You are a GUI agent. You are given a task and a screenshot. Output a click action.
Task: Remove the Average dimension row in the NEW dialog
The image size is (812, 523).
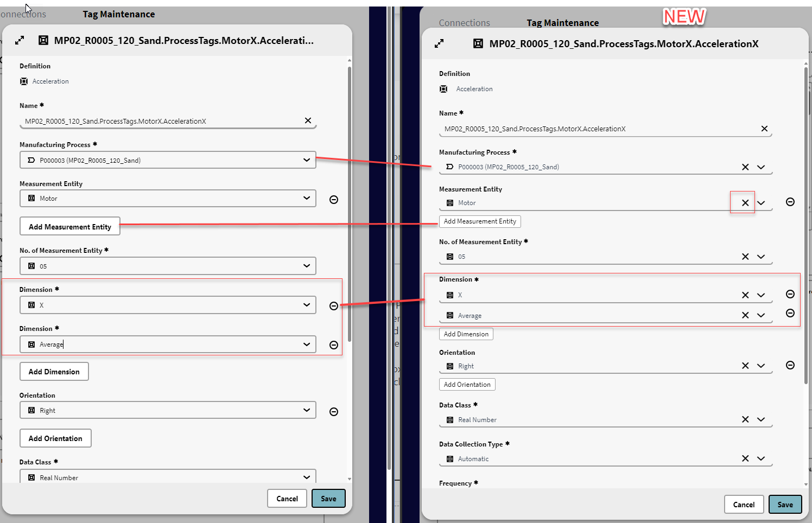pos(790,313)
